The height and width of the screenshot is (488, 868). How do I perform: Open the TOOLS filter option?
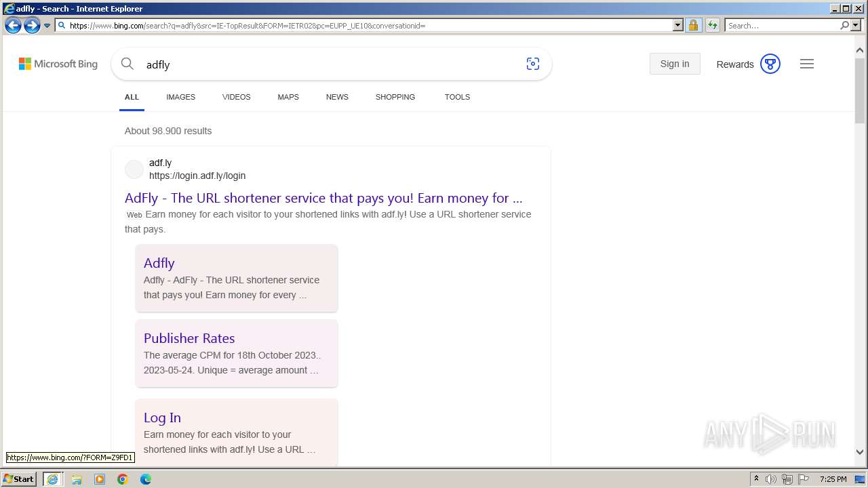coord(458,97)
